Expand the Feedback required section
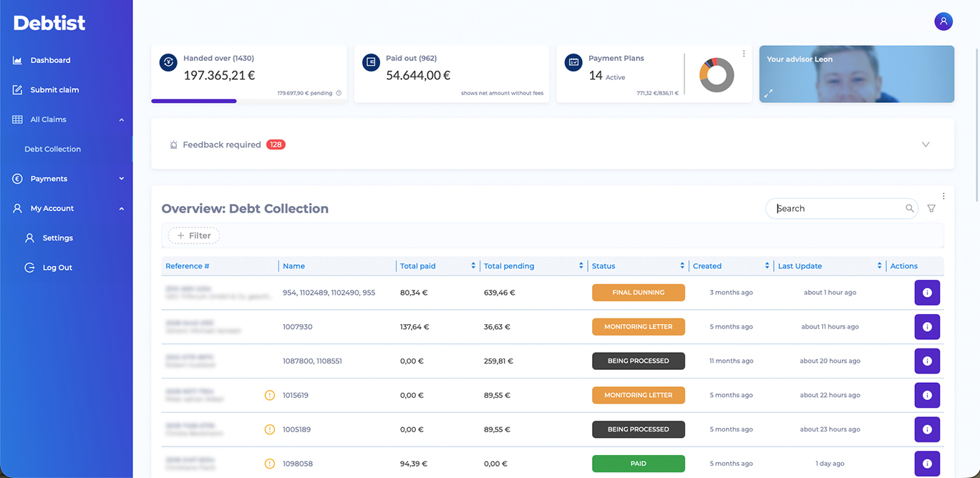The image size is (980, 478). tap(925, 144)
